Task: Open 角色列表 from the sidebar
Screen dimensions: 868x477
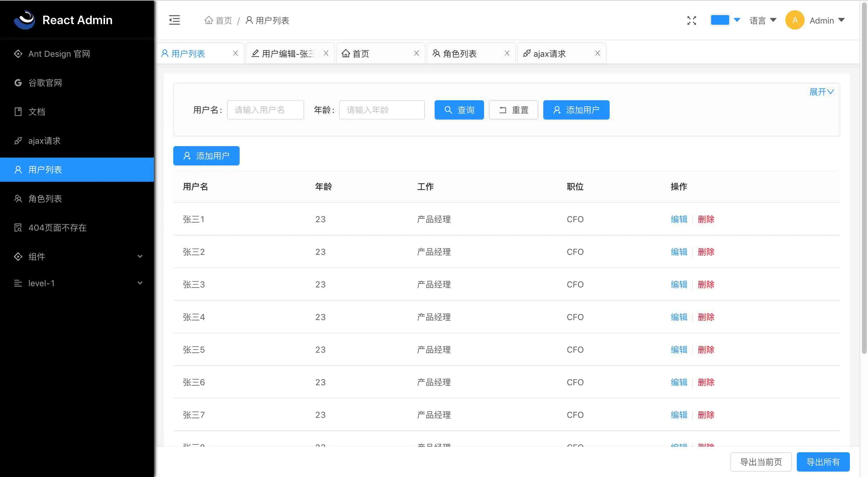Action: click(x=45, y=199)
